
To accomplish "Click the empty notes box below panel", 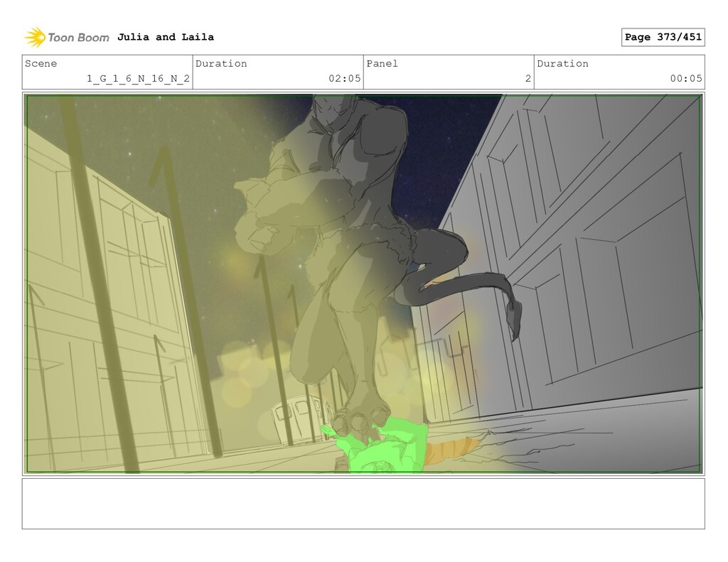I will click(363, 504).
